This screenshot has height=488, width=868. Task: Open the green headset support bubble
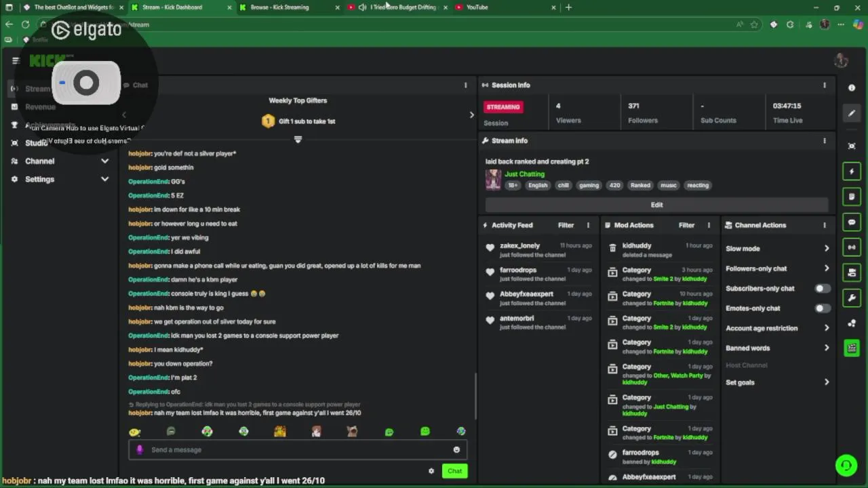pos(846,465)
